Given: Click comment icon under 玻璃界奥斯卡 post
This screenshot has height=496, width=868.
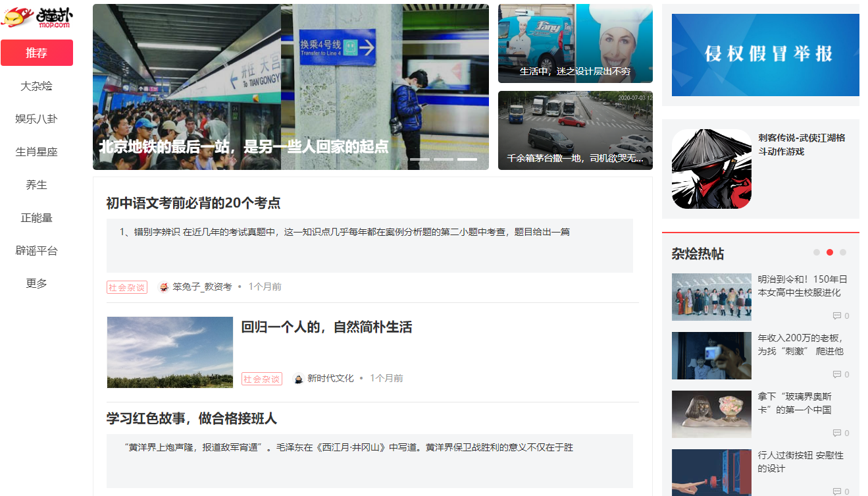Looking at the screenshot, I should [x=836, y=433].
